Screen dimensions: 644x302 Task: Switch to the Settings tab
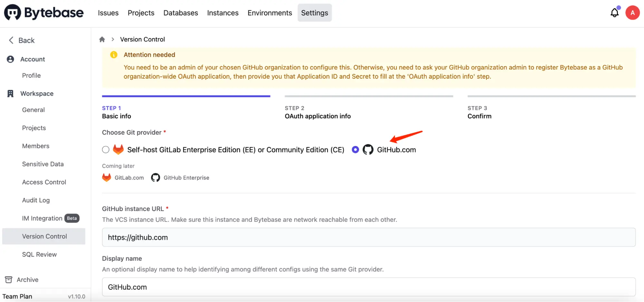[314, 13]
